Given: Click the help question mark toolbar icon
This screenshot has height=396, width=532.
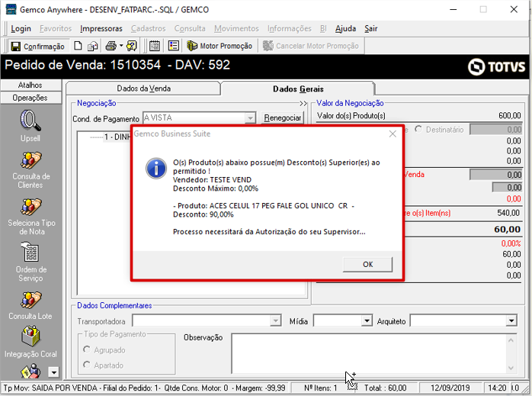Looking at the screenshot, I should point(132,46).
